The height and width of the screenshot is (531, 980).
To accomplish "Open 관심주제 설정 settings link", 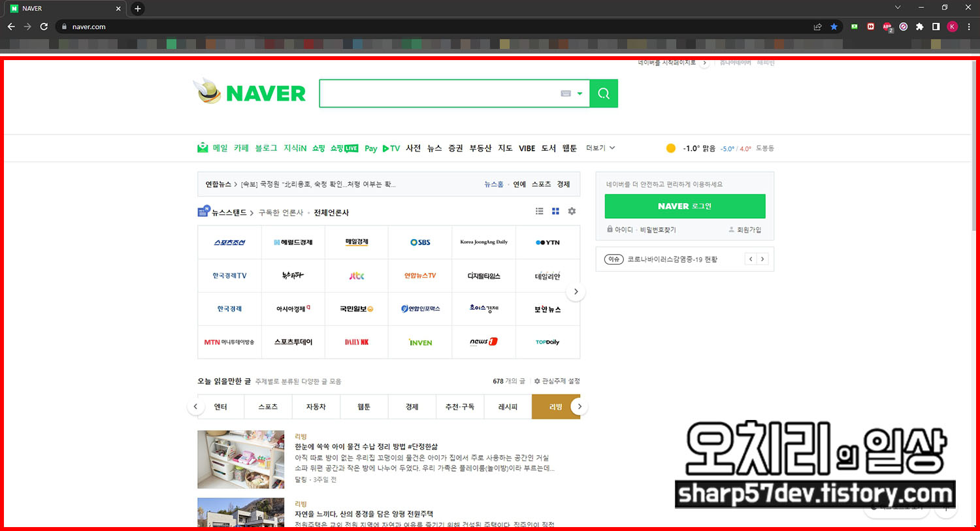I will [557, 381].
